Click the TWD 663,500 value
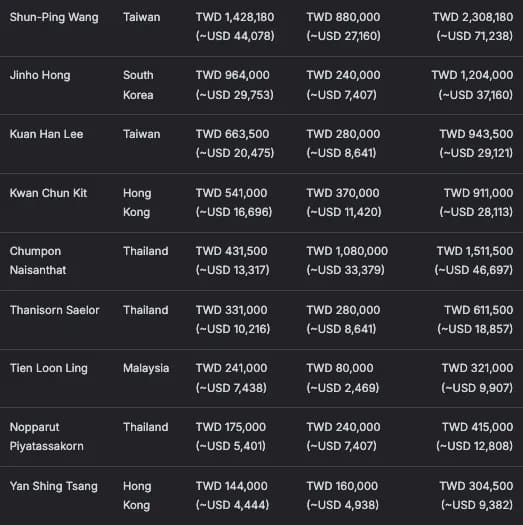Image resolution: width=523 pixels, height=525 pixels. [x=232, y=134]
